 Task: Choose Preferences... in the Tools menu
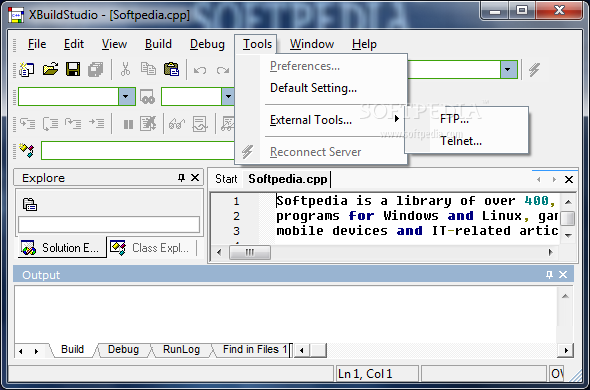pyautogui.click(x=321, y=66)
